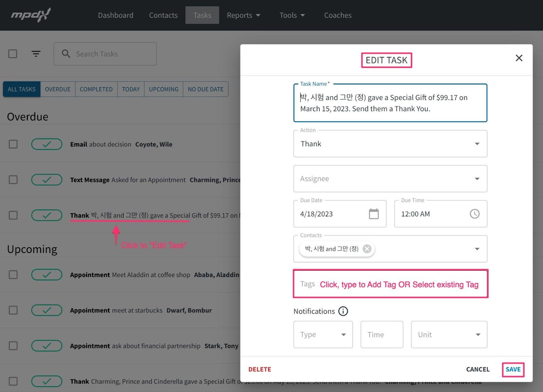
Task: Select the TODAY tab
Action: (x=131, y=89)
